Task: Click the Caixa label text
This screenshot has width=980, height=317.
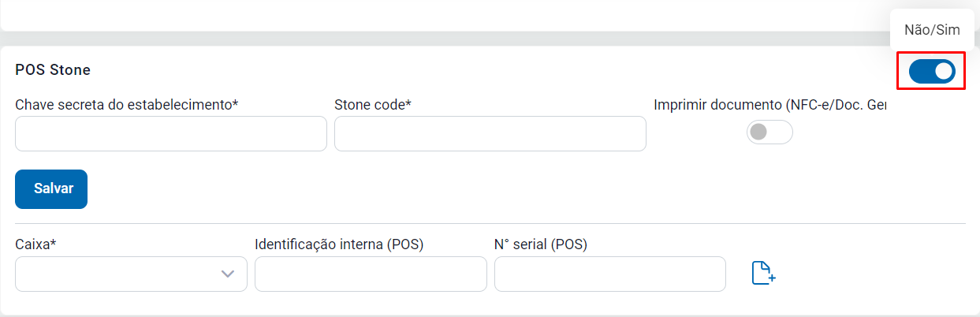Action: pos(35,244)
